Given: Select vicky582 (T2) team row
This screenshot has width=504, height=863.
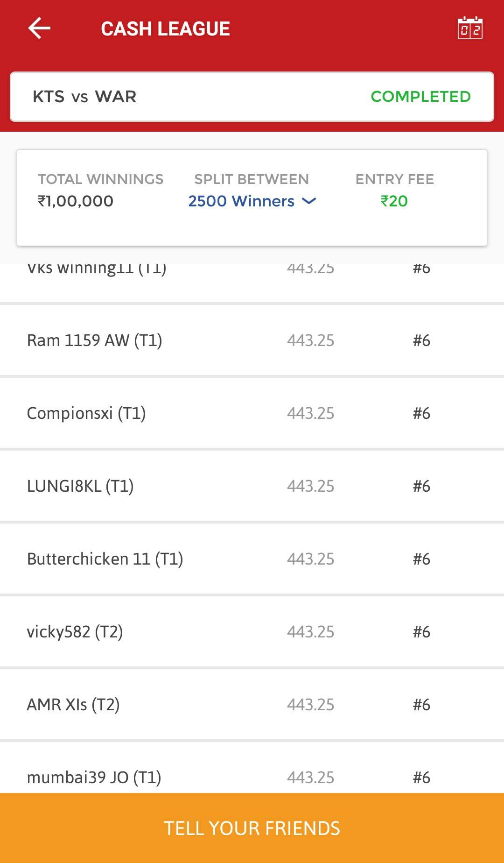Looking at the screenshot, I should (252, 632).
